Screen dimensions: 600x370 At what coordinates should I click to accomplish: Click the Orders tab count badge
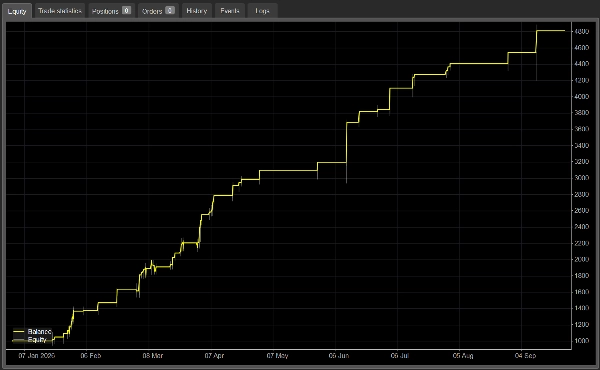point(170,10)
